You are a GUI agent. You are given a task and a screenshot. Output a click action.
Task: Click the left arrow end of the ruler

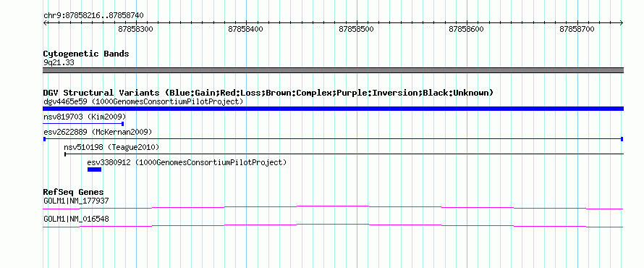(x=45, y=23)
